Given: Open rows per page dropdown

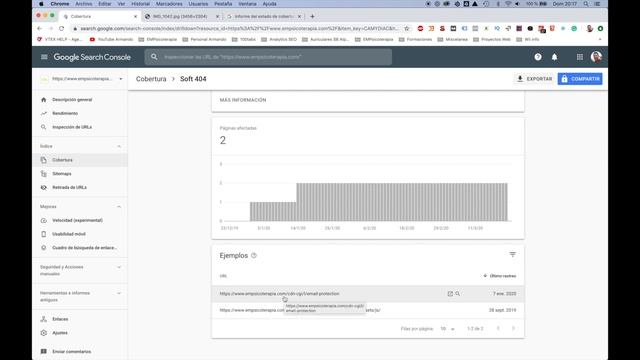Looking at the screenshot, I should [x=448, y=329].
